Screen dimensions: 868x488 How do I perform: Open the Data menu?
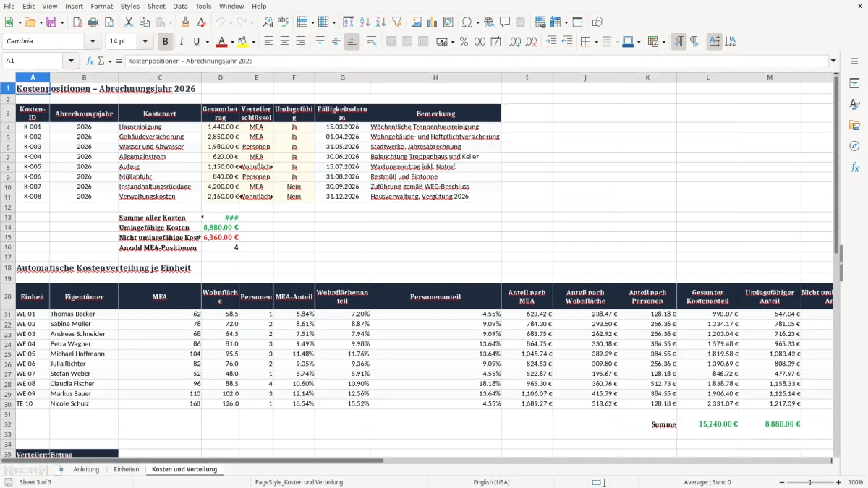(180, 6)
